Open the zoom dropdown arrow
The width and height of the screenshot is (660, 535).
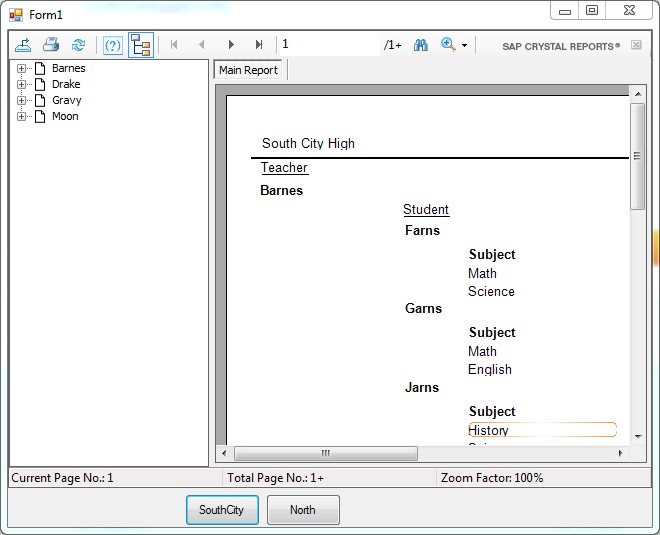click(464, 46)
